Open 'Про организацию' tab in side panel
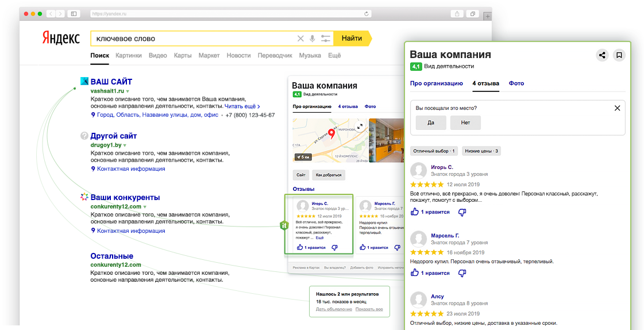This screenshot has width=644, height=330. (x=437, y=83)
